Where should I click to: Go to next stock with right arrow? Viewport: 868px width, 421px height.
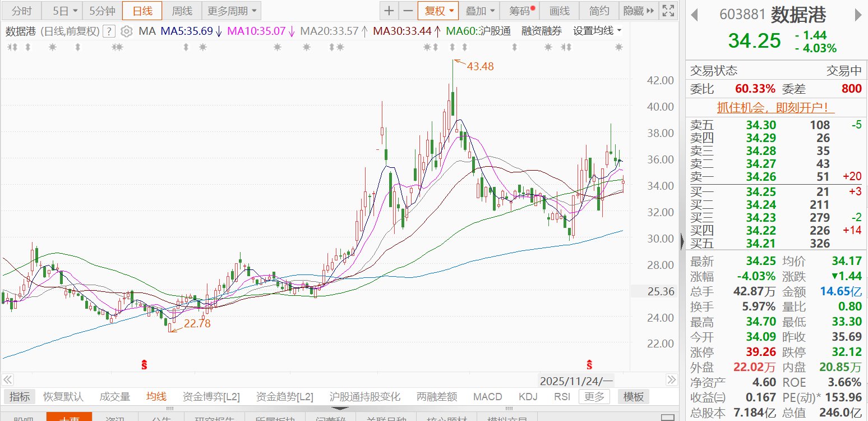pyautogui.click(x=858, y=15)
